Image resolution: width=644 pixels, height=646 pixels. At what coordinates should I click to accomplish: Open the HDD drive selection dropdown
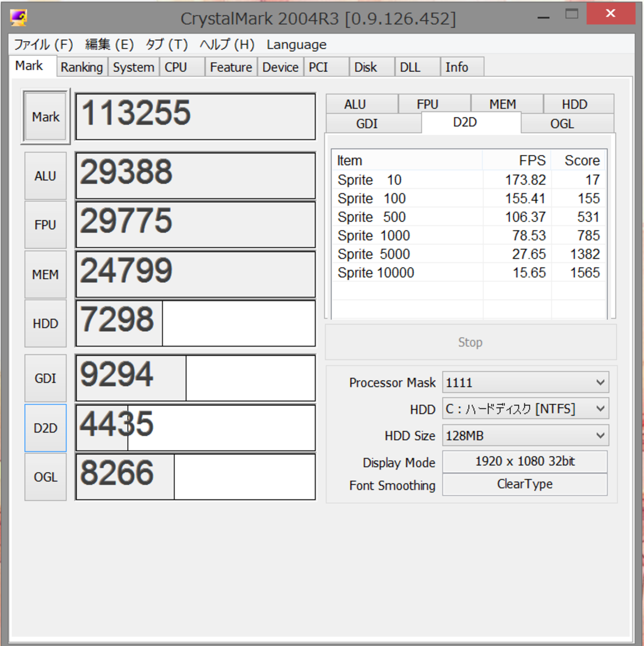(525, 409)
